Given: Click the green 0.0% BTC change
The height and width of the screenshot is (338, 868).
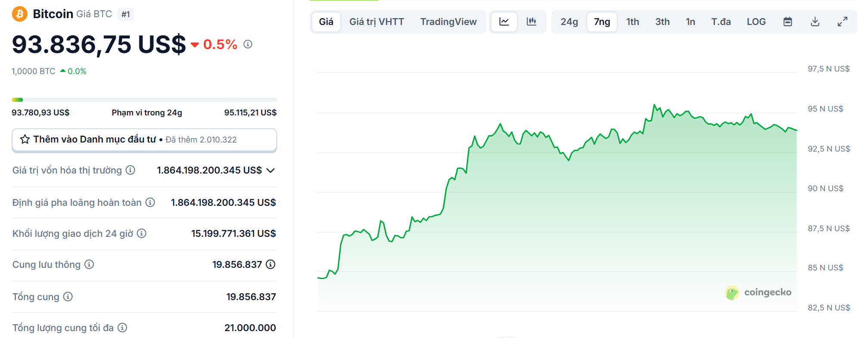Looking at the screenshot, I should (77, 71).
